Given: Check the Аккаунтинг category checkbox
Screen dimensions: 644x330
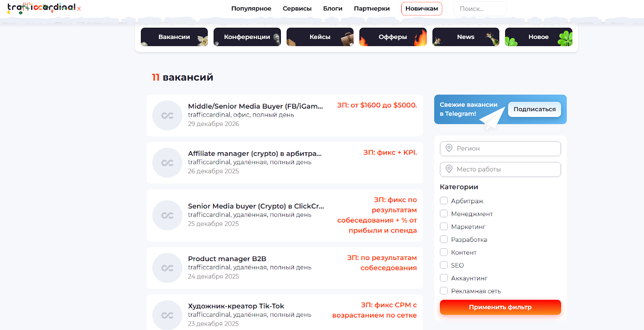Looking at the screenshot, I should tap(444, 278).
